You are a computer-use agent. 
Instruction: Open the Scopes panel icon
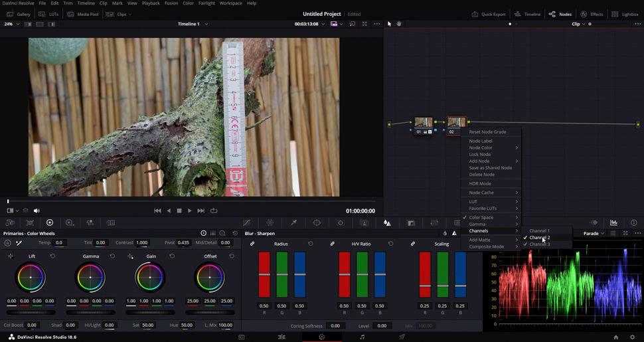coord(613,222)
